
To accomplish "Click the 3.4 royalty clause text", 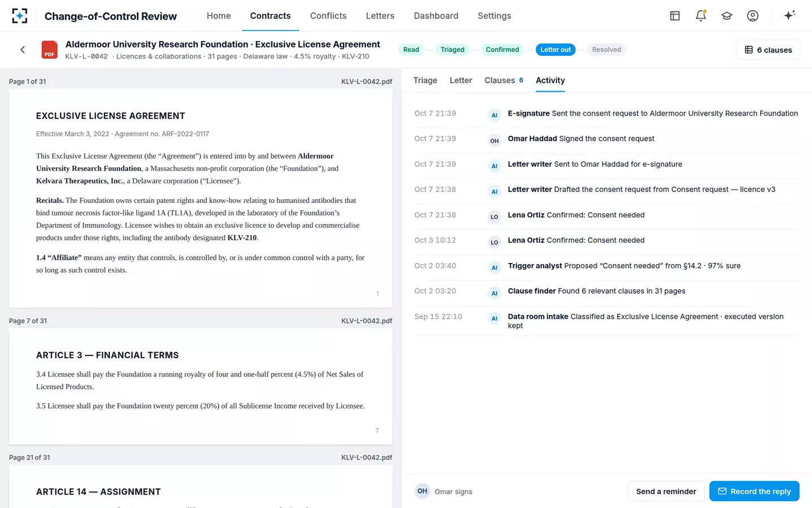I will coord(200,380).
